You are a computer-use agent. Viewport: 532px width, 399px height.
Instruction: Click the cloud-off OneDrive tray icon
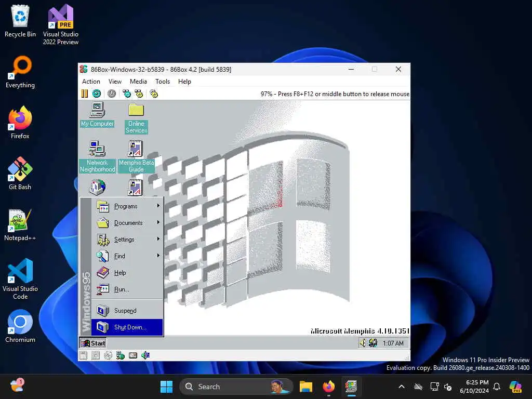coord(418,387)
